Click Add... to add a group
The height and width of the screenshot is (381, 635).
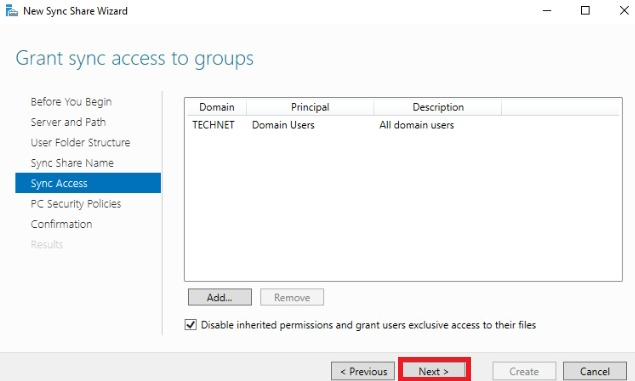coord(219,297)
